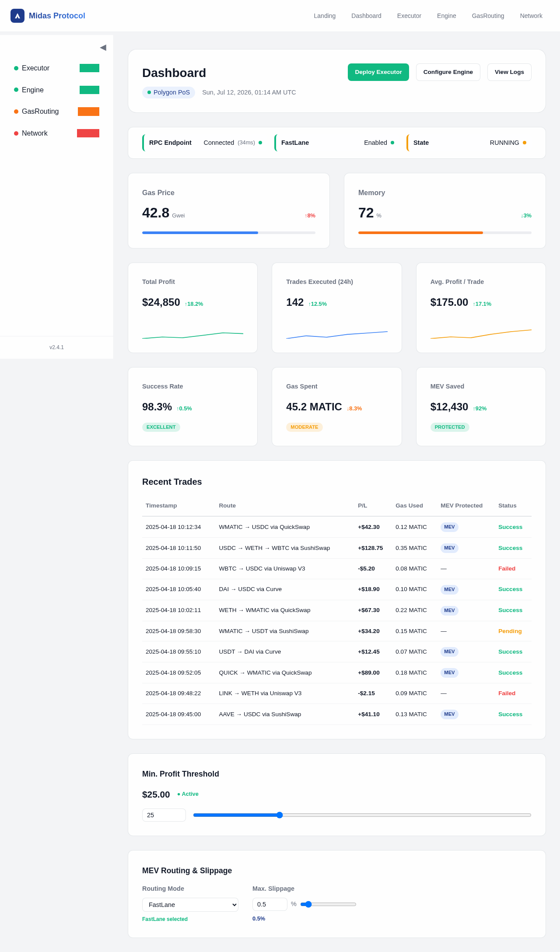Image resolution: width=560 pixels, height=952 pixels.
Task: Open the Routing Mode dropdown showing FastLane
Action: (190, 905)
